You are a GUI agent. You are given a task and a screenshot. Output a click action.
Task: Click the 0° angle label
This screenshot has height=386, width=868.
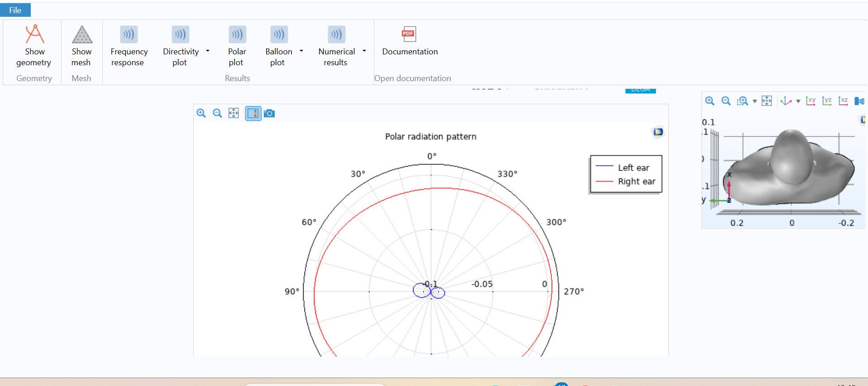pyautogui.click(x=432, y=156)
